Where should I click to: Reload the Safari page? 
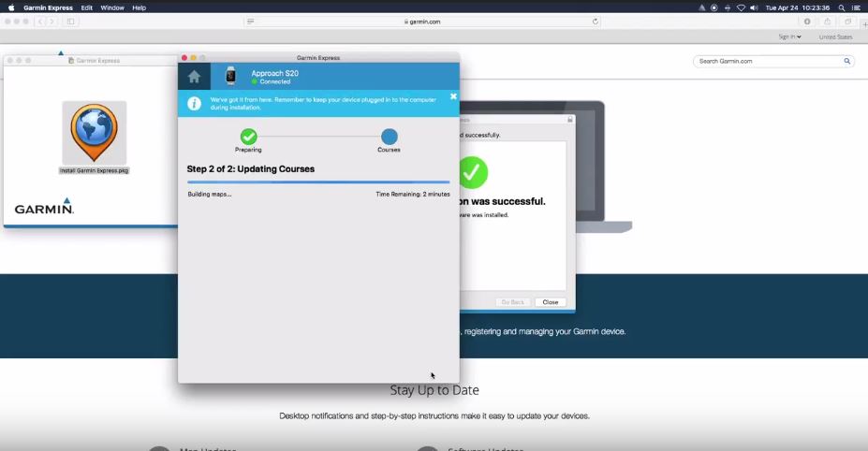596,22
